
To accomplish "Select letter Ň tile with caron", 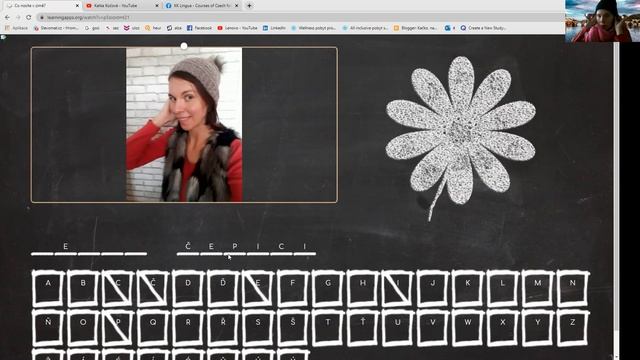I will 48,328.
